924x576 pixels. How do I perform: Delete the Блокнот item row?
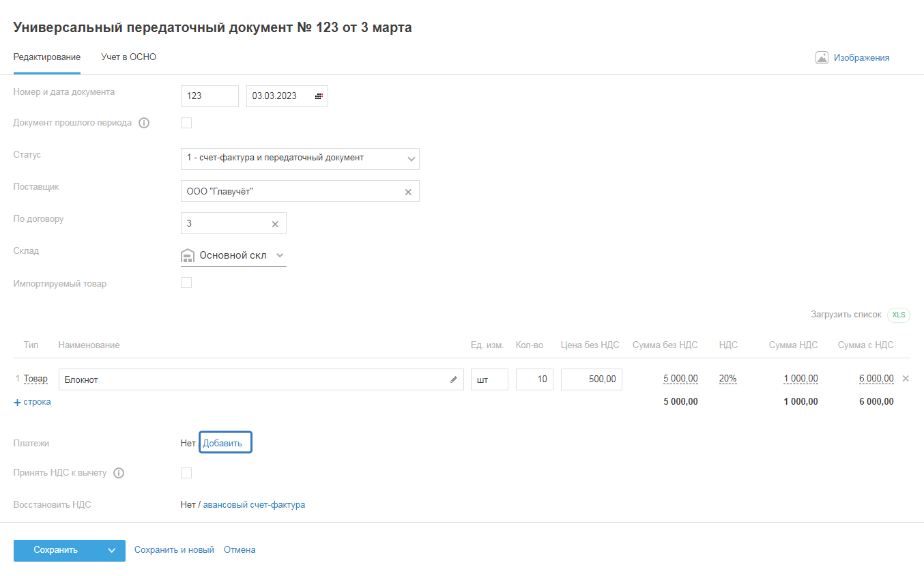pyautogui.click(x=906, y=379)
